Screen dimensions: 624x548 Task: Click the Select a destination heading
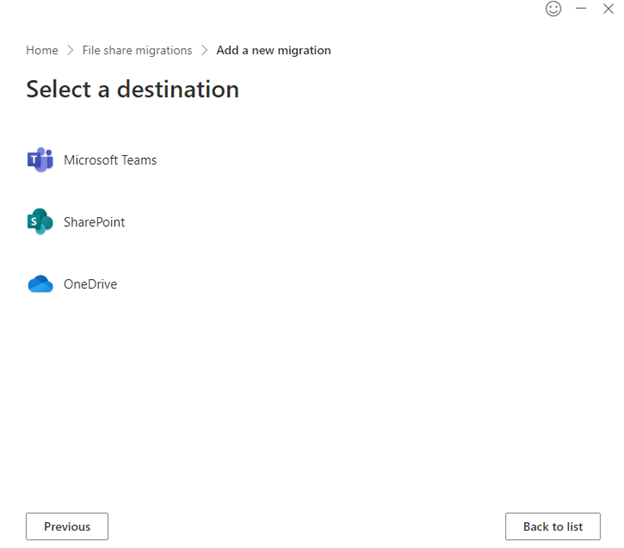[x=132, y=89]
